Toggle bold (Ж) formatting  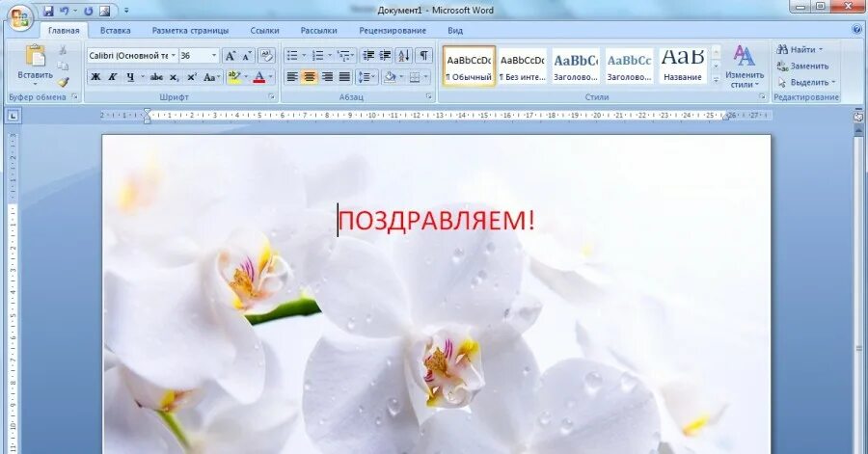95,77
